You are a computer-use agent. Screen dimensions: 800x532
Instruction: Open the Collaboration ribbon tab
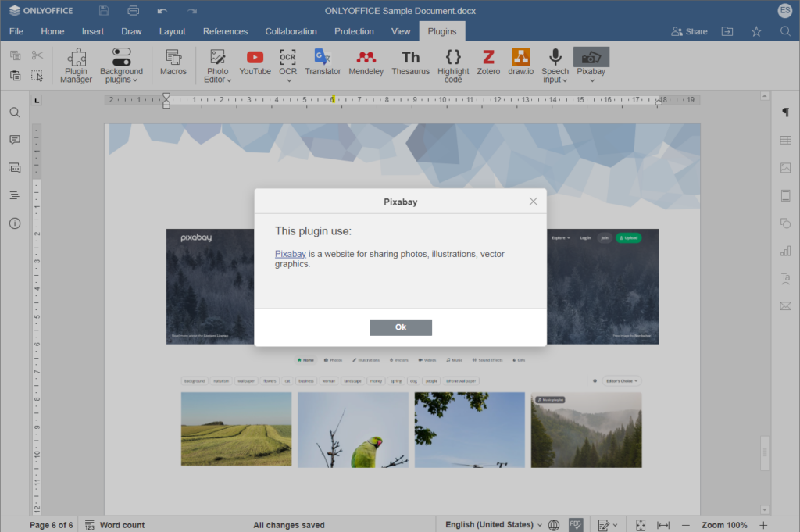pos(291,31)
